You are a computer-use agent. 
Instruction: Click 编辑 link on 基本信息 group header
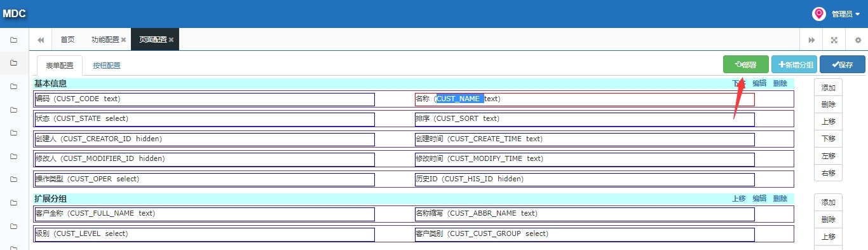[759, 83]
